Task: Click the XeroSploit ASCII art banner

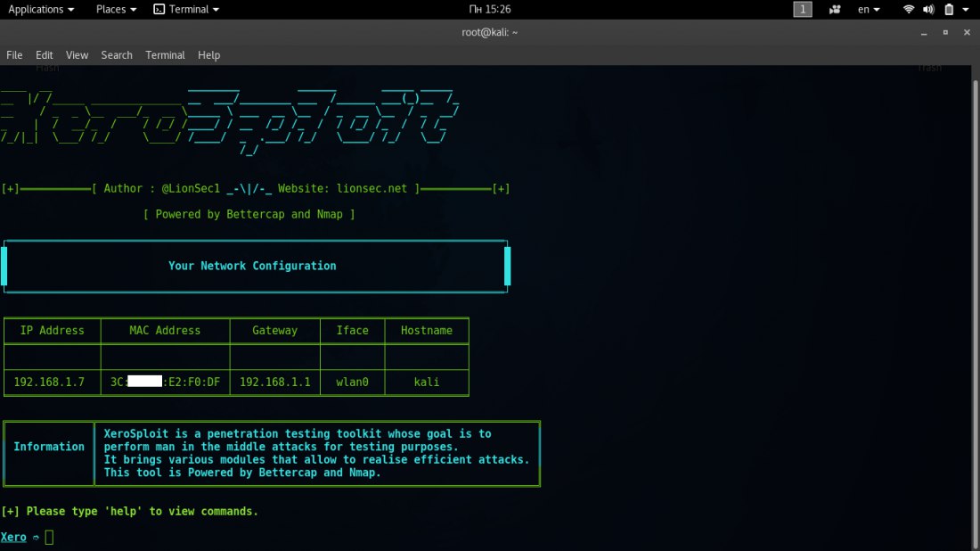Action: [x=229, y=122]
